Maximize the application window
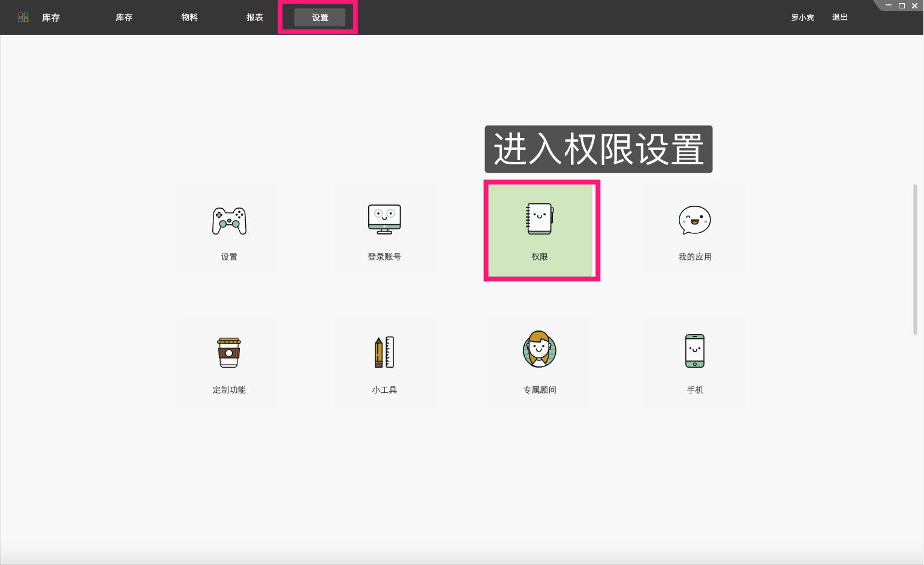Viewport: 924px width, 565px height. coord(901,5)
